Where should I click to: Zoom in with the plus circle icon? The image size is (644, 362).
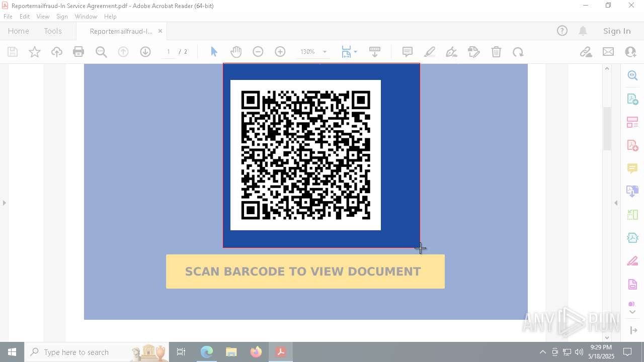coord(280,52)
